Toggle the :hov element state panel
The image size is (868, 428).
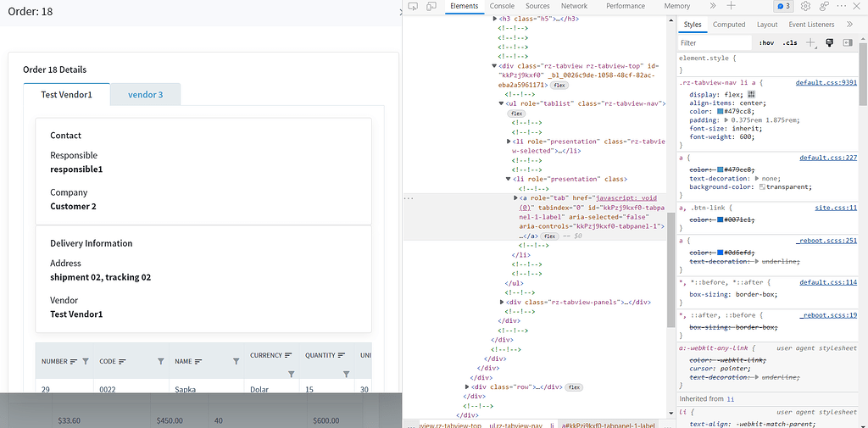[766, 42]
